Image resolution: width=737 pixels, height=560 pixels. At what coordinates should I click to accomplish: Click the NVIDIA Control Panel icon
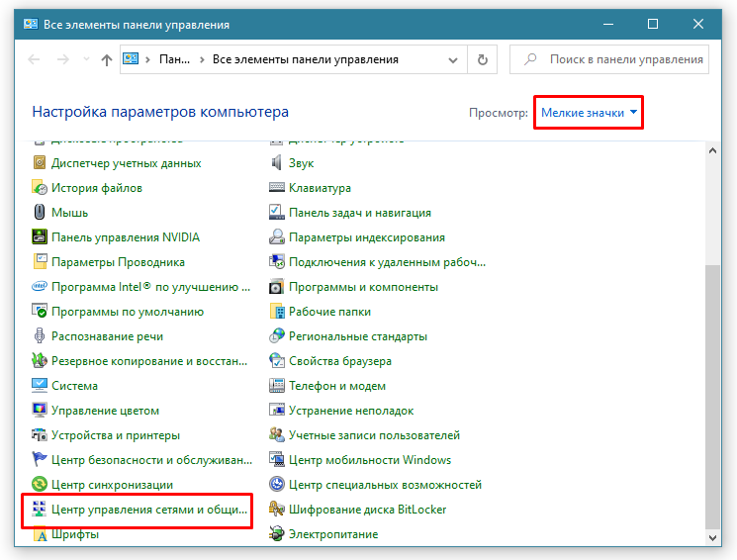point(40,237)
